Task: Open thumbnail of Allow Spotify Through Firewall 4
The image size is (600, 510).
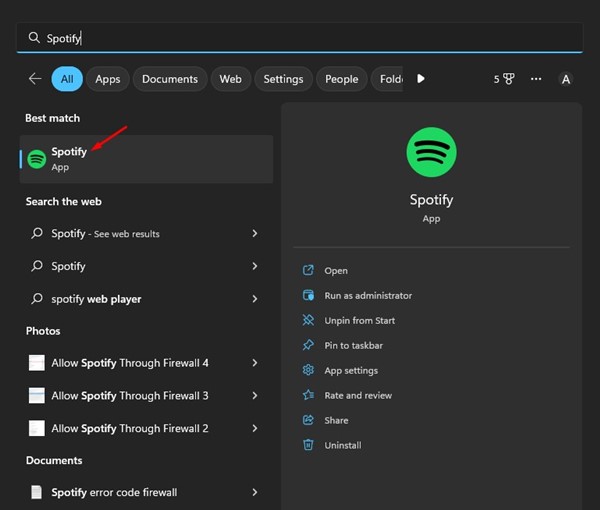Action: tap(37, 363)
